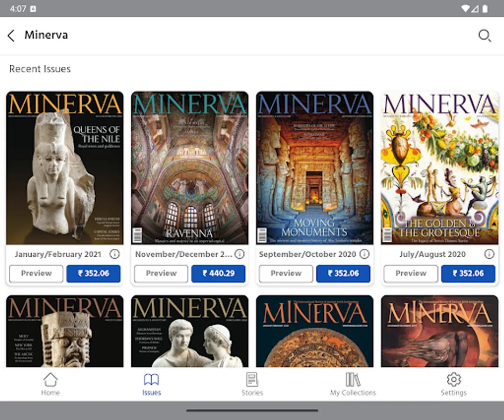Tap the Issues book icon

point(151,379)
